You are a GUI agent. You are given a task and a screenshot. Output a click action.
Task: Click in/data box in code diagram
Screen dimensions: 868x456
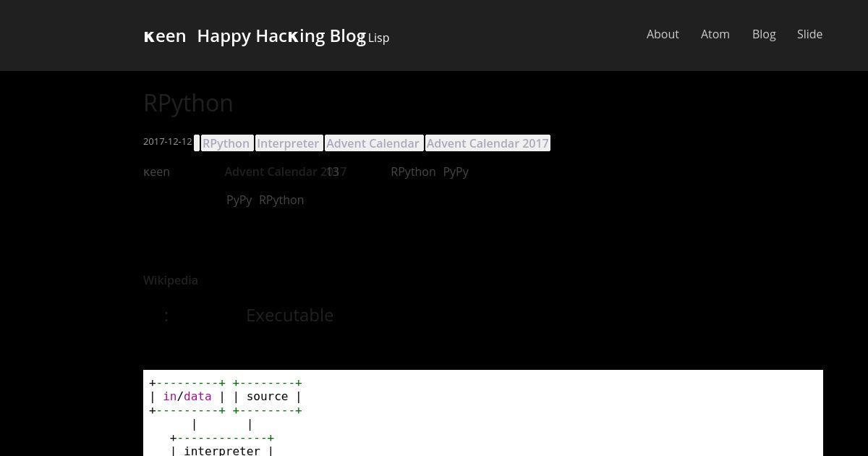point(187,397)
